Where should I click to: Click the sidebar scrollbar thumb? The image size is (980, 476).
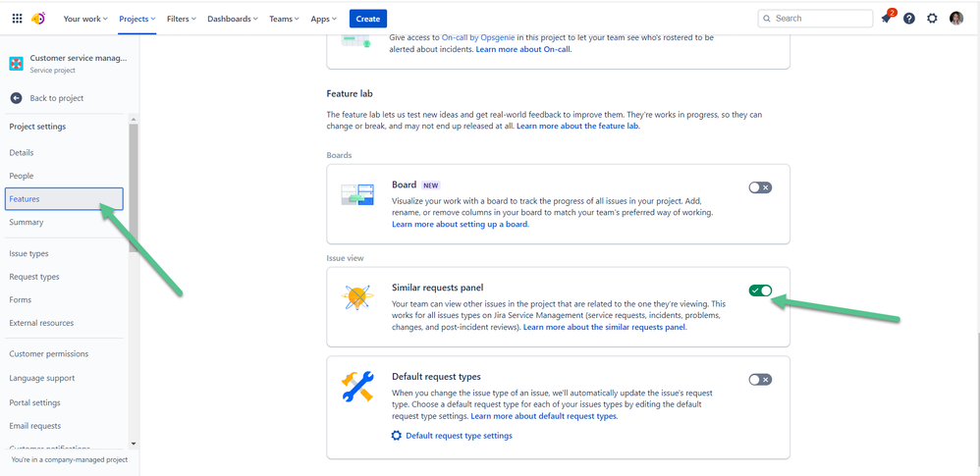(134, 187)
